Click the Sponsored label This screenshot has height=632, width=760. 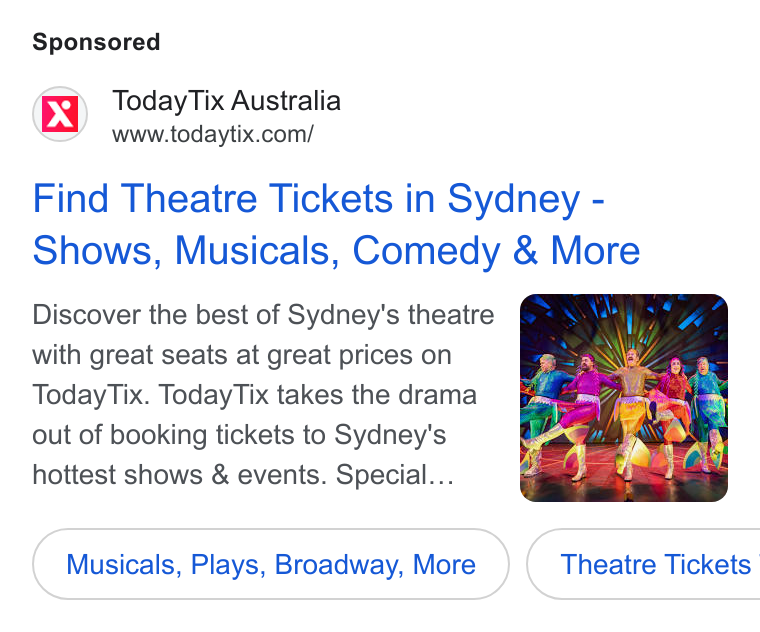click(96, 42)
